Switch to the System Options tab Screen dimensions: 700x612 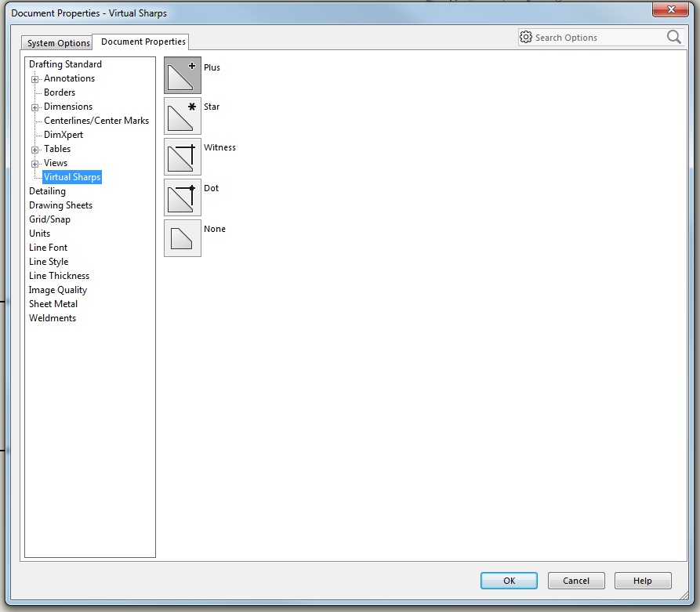[x=57, y=43]
